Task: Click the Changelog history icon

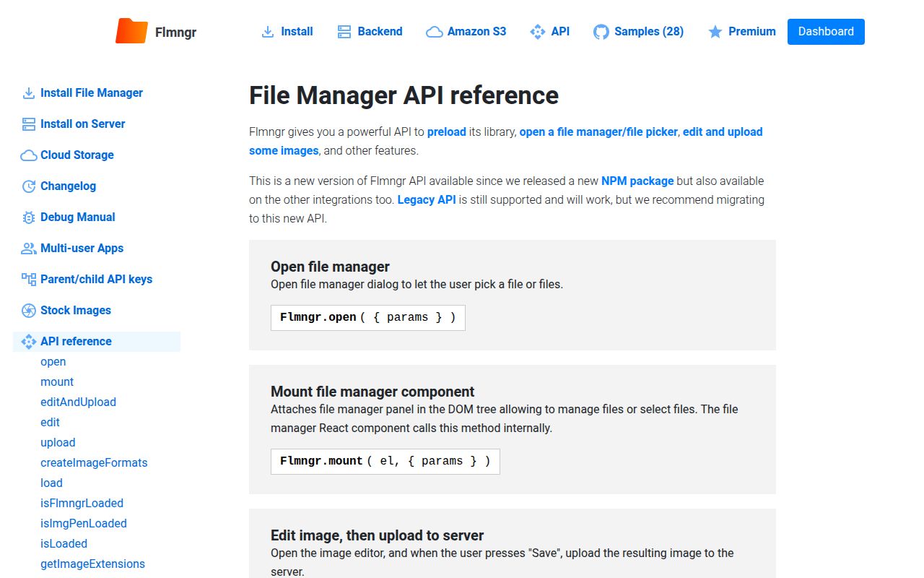Action: [x=29, y=186]
